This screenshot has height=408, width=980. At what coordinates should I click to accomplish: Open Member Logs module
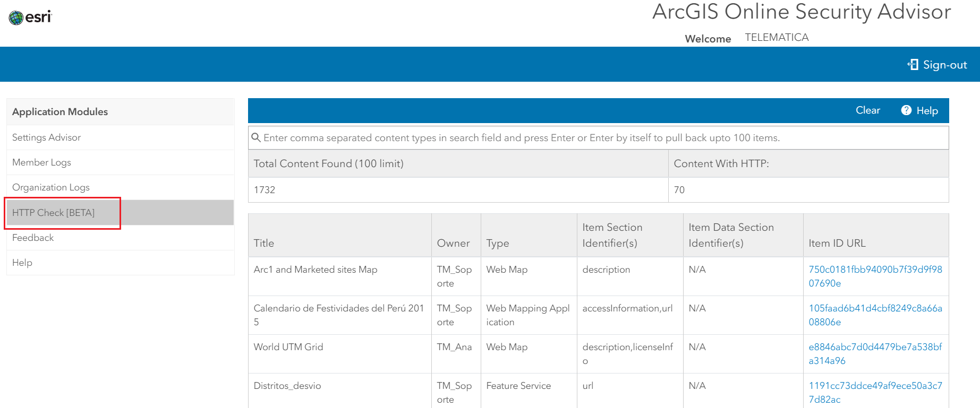(x=41, y=162)
